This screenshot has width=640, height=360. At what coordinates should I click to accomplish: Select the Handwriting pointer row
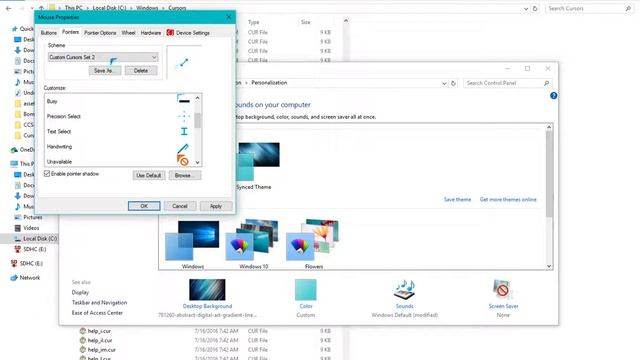(119, 147)
